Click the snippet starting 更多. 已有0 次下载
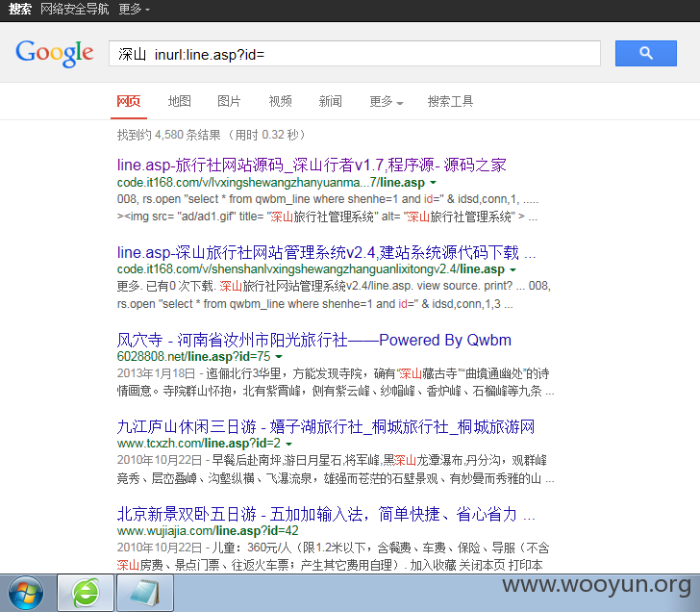The width and height of the screenshot is (700, 612). (334, 294)
